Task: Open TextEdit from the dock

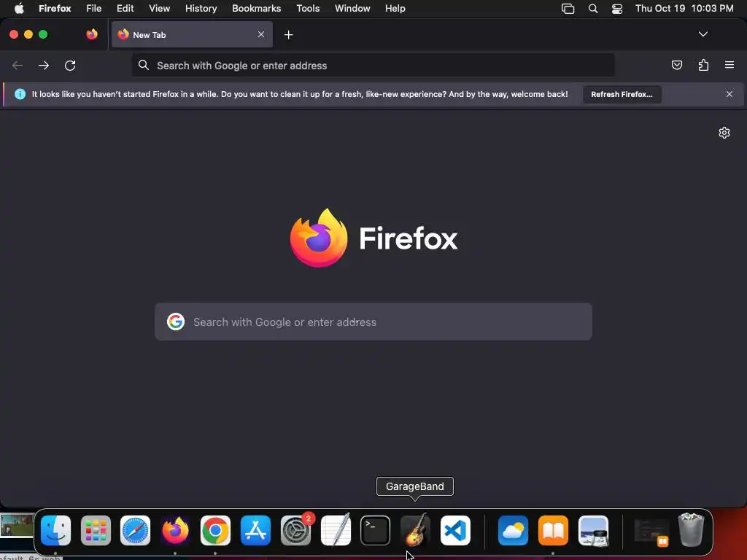Action: coord(336,531)
